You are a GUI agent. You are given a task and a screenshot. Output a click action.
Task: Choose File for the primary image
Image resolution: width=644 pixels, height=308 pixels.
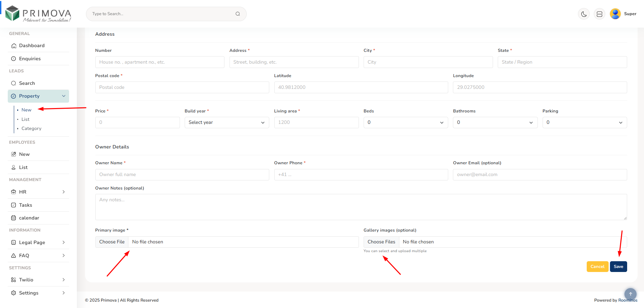coord(112,242)
